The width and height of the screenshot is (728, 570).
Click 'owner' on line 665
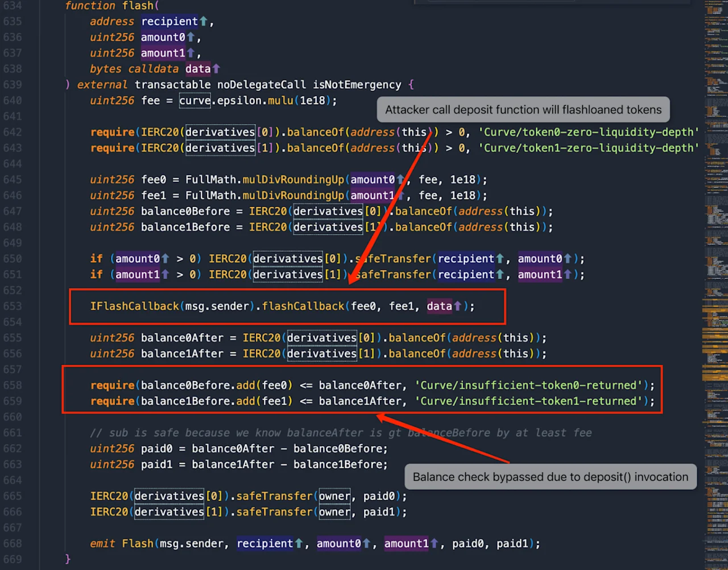pyautogui.click(x=334, y=496)
